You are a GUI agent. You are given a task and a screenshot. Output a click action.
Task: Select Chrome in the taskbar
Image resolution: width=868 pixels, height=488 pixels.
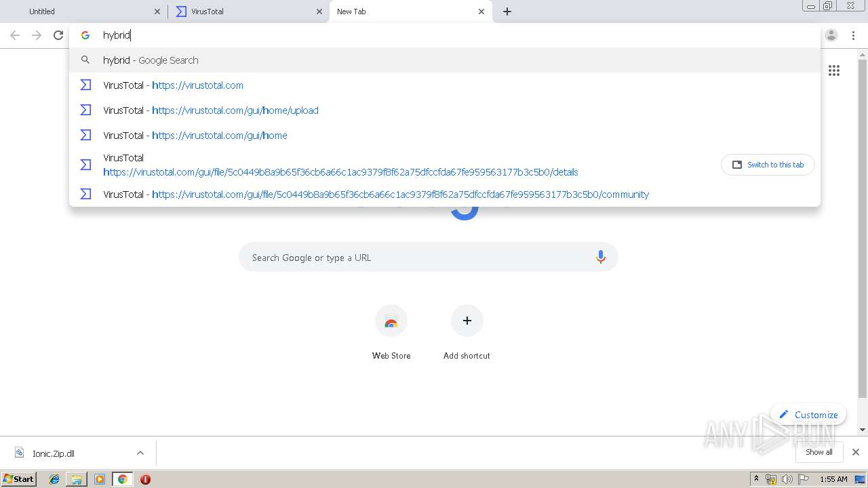click(122, 479)
